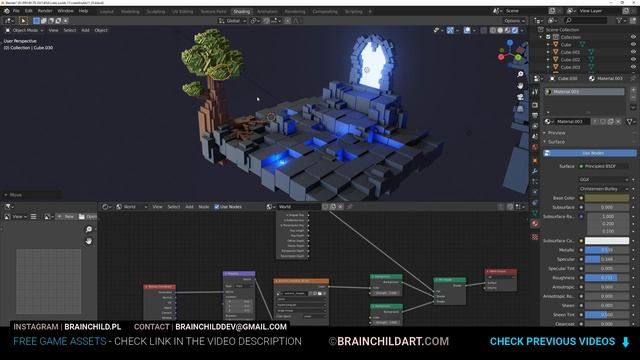
Task: Open the Render menu
Action: click(45, 11)
